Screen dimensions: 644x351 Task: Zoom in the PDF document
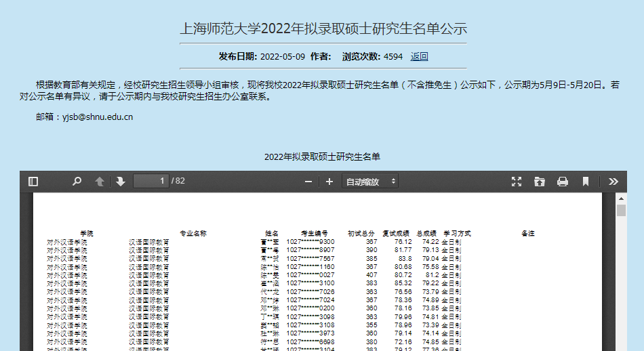329,182
